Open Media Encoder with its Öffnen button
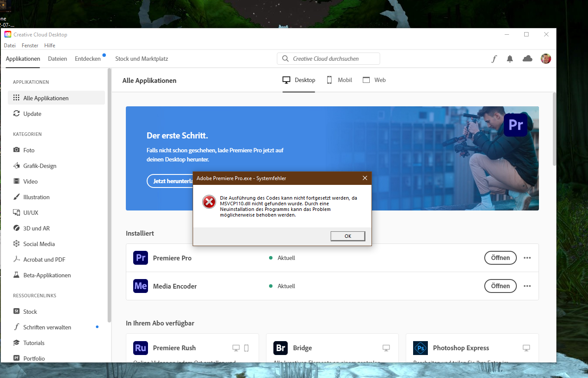588x378 pixels. [x=500, y=286]
